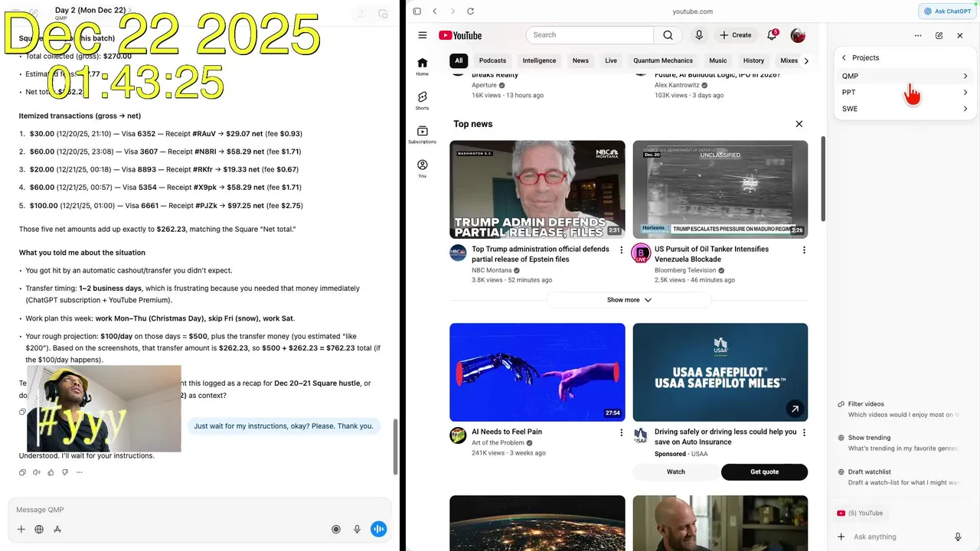The height and width of the screenshot is (551, 980).
Task: Reload the youtube.com page
Action: pos(470,11)
